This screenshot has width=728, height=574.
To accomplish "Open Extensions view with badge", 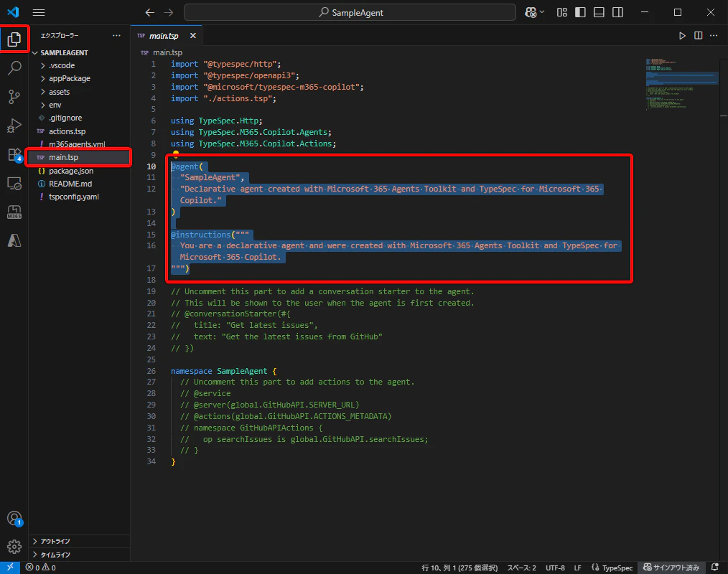I will [x=14, y=154].
